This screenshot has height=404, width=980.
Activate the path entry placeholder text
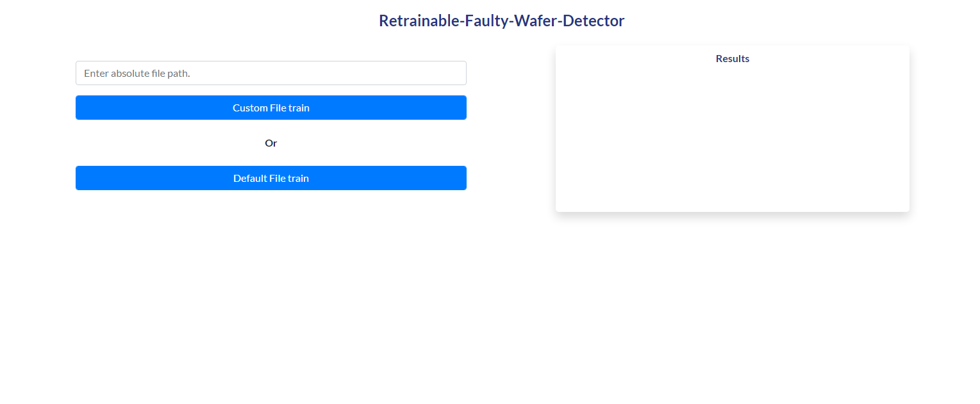click(x=137, y=73)
